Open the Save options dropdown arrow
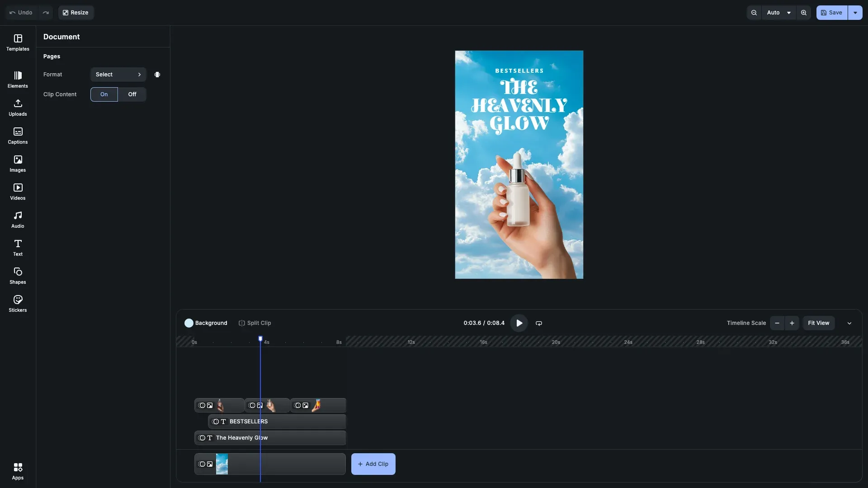The width and height of the screenshot is (868, 488). [x=855, y=12]
